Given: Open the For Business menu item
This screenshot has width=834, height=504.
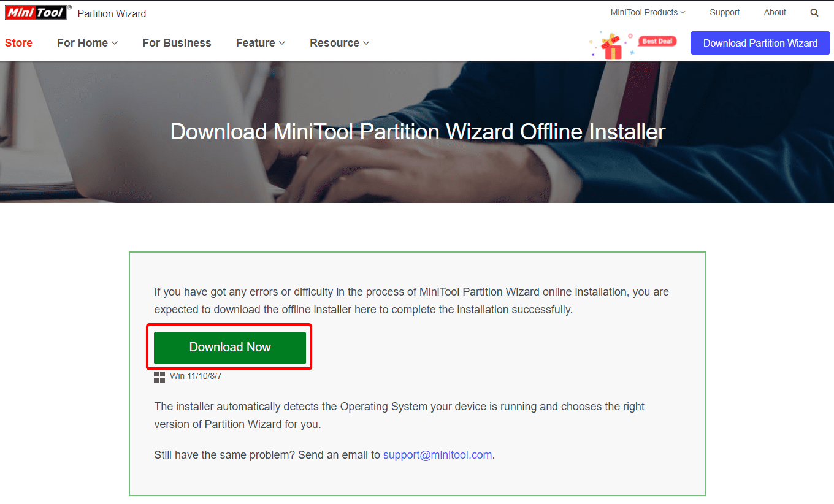Looking at the screenshot, I should 177,43.
